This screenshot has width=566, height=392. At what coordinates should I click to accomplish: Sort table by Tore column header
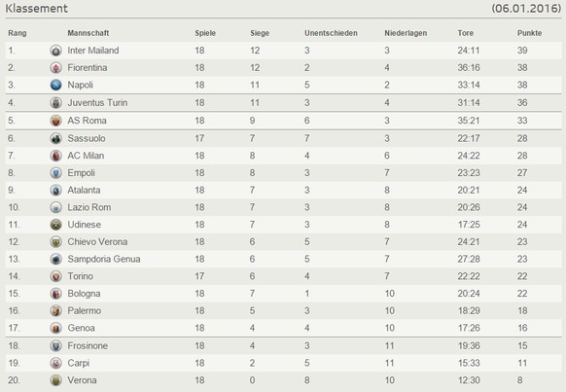click(465, 33)
